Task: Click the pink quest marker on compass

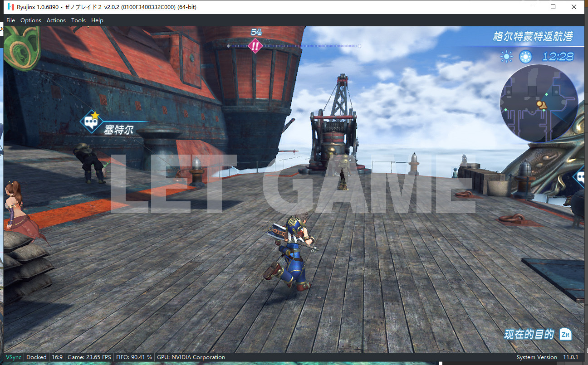Action: coord(256,46)
